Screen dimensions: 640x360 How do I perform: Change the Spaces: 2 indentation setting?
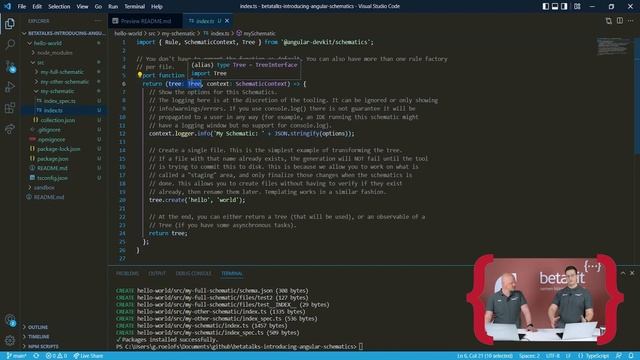(x=529, y=356)
